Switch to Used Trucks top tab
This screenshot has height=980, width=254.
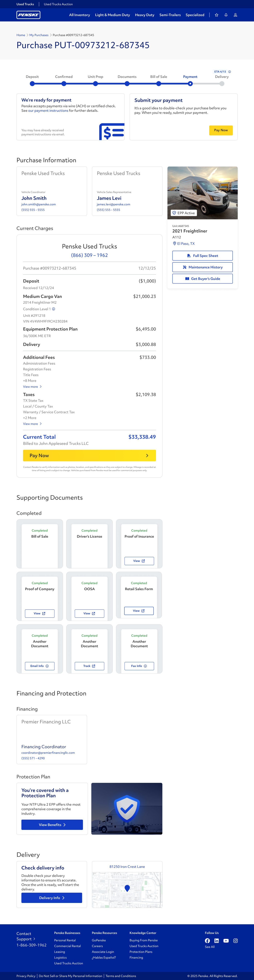(x=25, y=4)
